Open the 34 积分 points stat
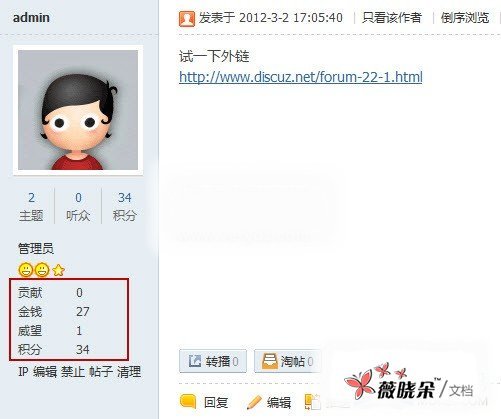The image size is (501, 419). [x=124, y=206]
